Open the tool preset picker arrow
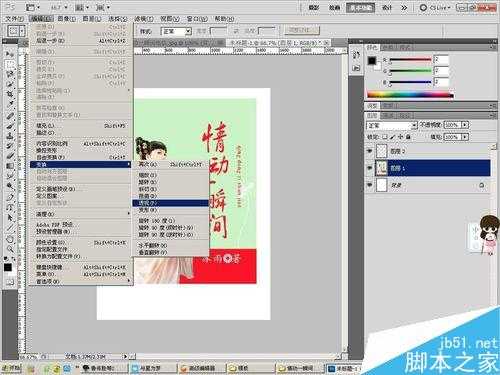Image resolution: width=500 pixels, height=375 pixels. (22, 31)
